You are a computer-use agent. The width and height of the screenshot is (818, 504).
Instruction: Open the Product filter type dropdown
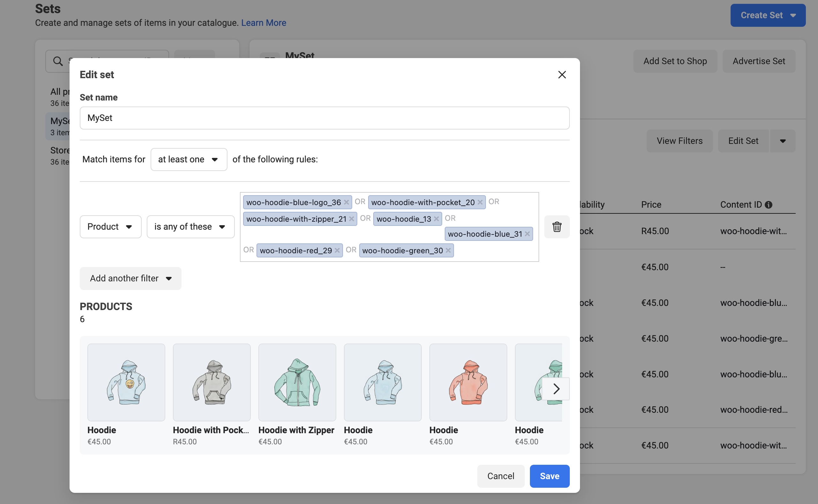(x=110, y=227)
